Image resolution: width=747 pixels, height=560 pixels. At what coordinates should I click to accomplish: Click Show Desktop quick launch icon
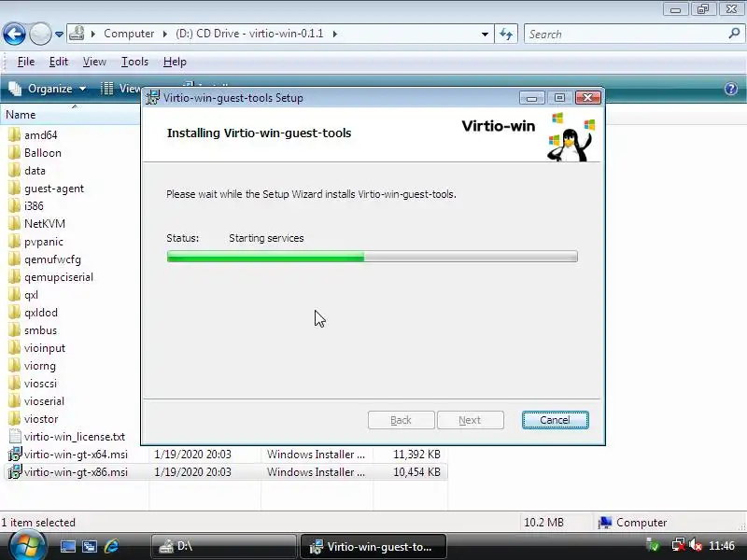click(x=67, y=546)
